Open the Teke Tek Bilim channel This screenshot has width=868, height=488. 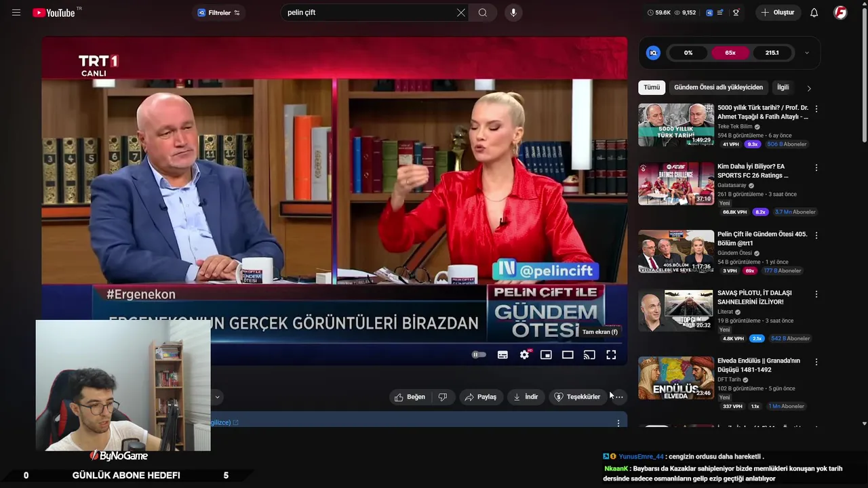tap(735, 127)
